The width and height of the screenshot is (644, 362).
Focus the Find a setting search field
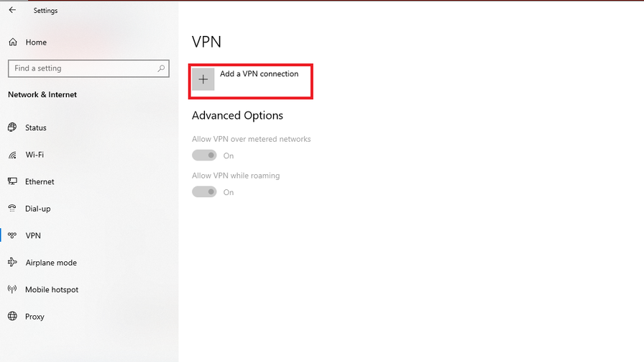[83, 68]
